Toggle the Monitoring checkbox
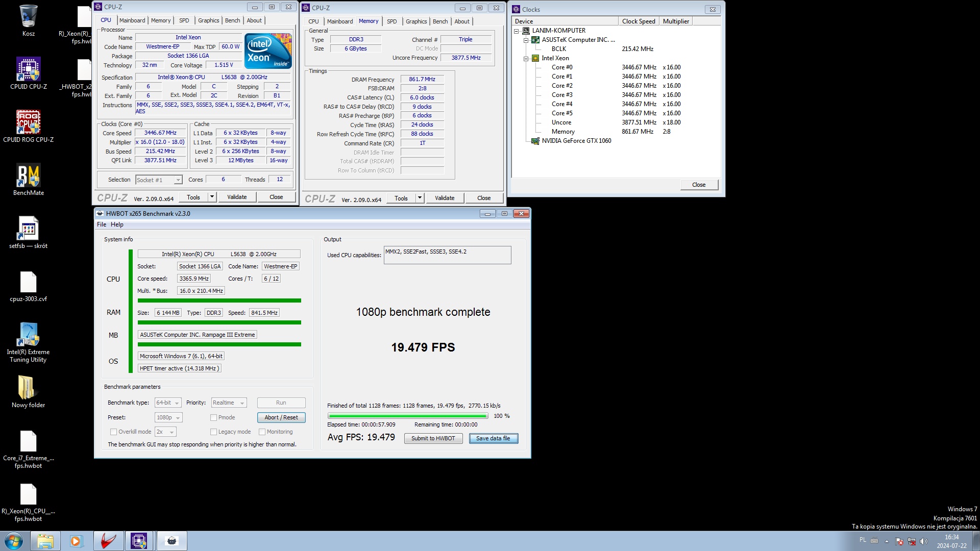Image resolution: width=980 pixels, height=551 pixels. click(x=262, y=432)
